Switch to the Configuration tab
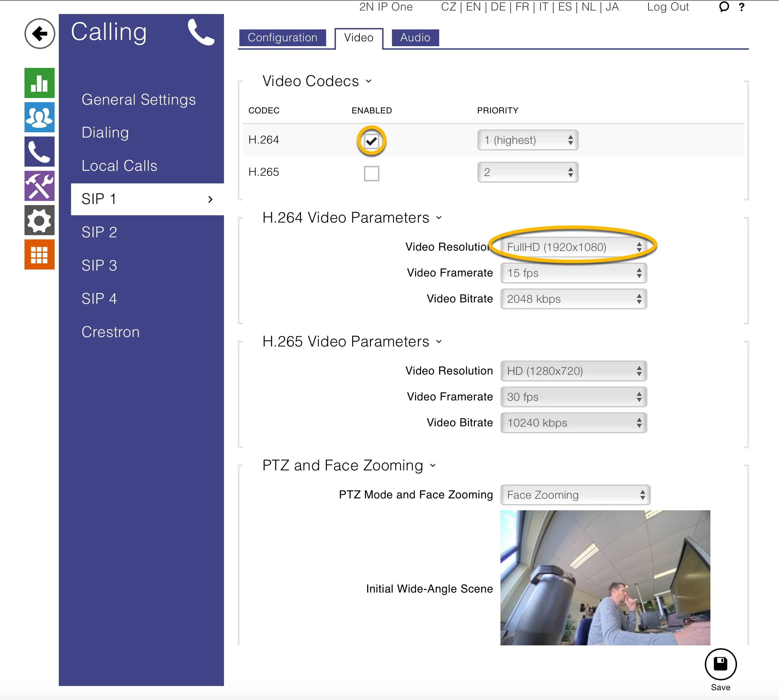779x700 pixels. [283, 38]
